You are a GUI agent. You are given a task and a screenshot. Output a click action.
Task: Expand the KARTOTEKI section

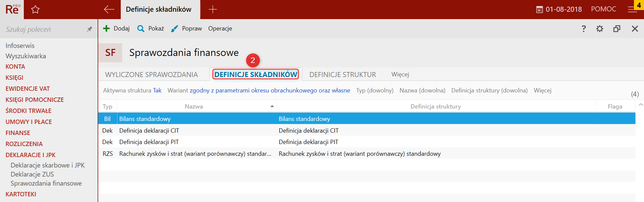(x=21, y=194)
